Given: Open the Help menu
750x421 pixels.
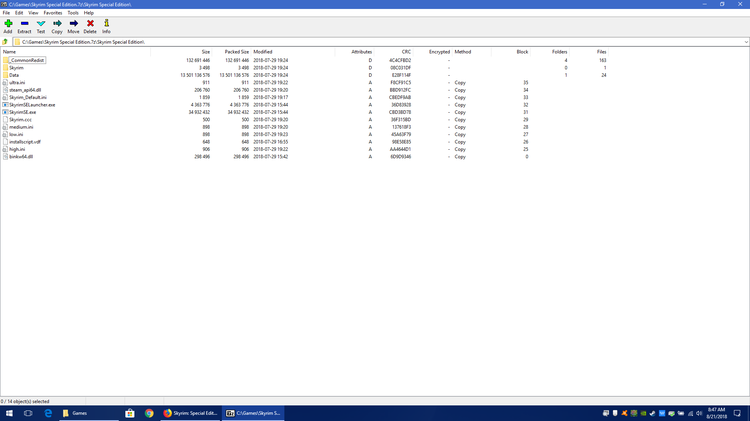Looking at the screenshot, I should click(x=88, y=13).
